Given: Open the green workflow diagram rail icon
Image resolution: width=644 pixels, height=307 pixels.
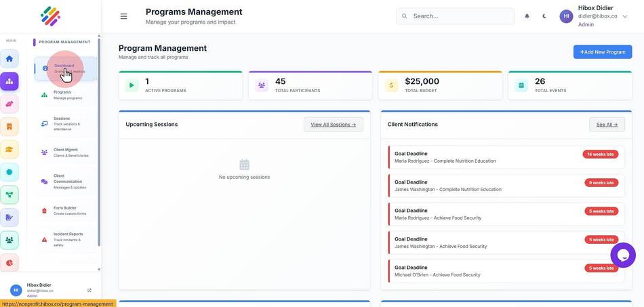Looking at the screenshot, I should pos(9,195).
